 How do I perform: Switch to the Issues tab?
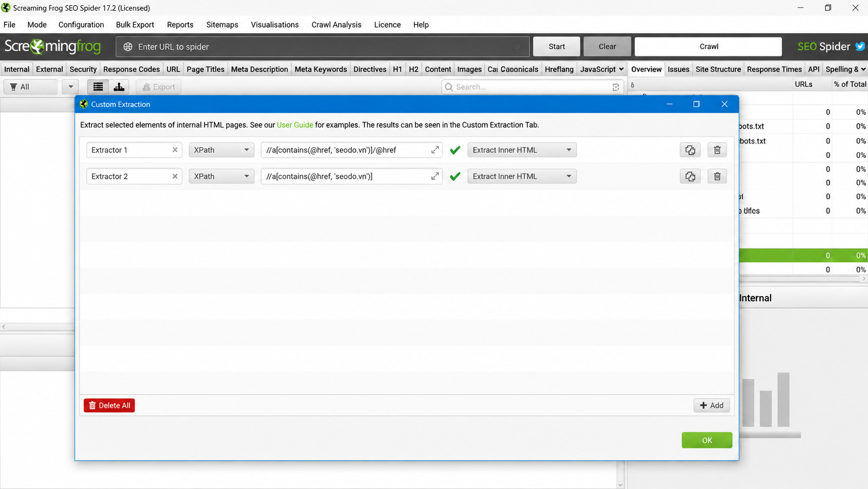click(x=679, y=69)
